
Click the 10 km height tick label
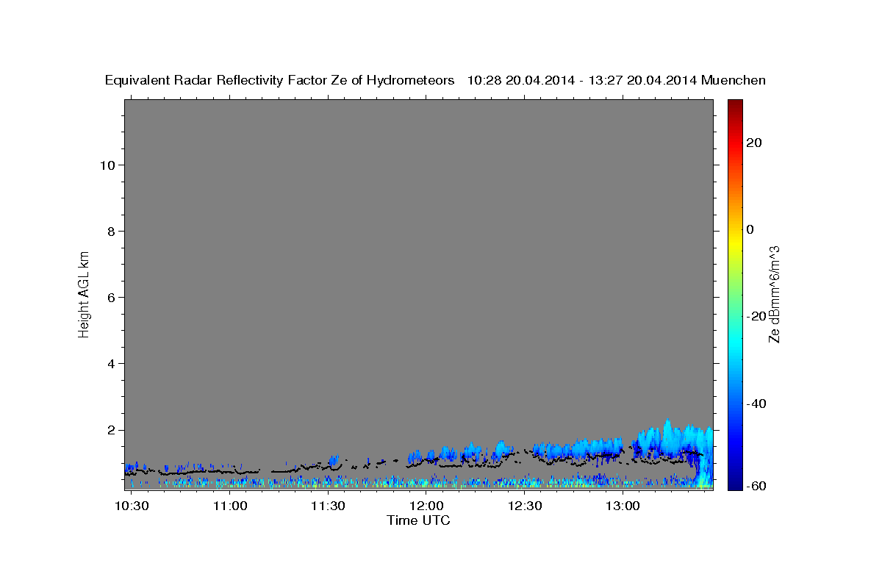click(107, 165)
